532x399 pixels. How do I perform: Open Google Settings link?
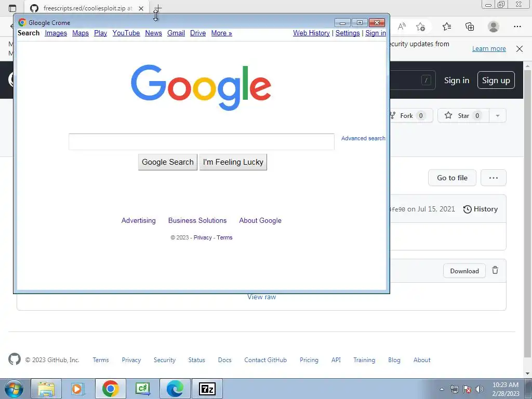348,33
